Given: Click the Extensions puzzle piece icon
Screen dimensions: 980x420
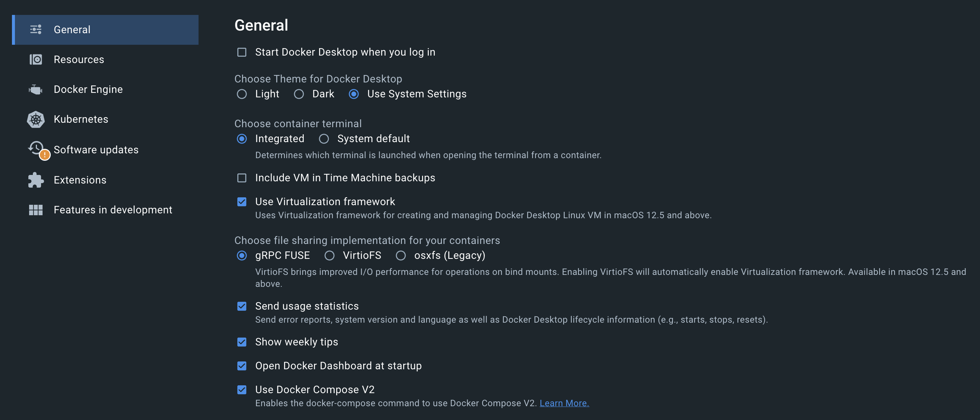Looking at the screenshot, I should [x=35, y=180].
